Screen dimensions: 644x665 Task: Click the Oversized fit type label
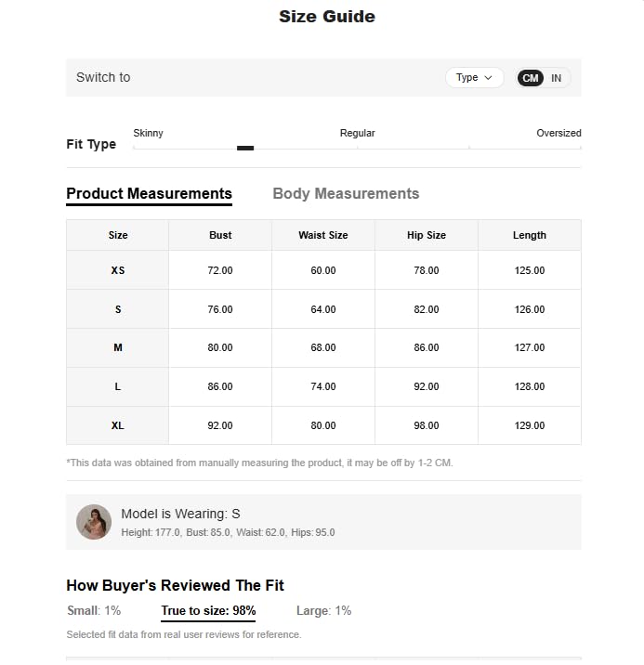[559, 133]
